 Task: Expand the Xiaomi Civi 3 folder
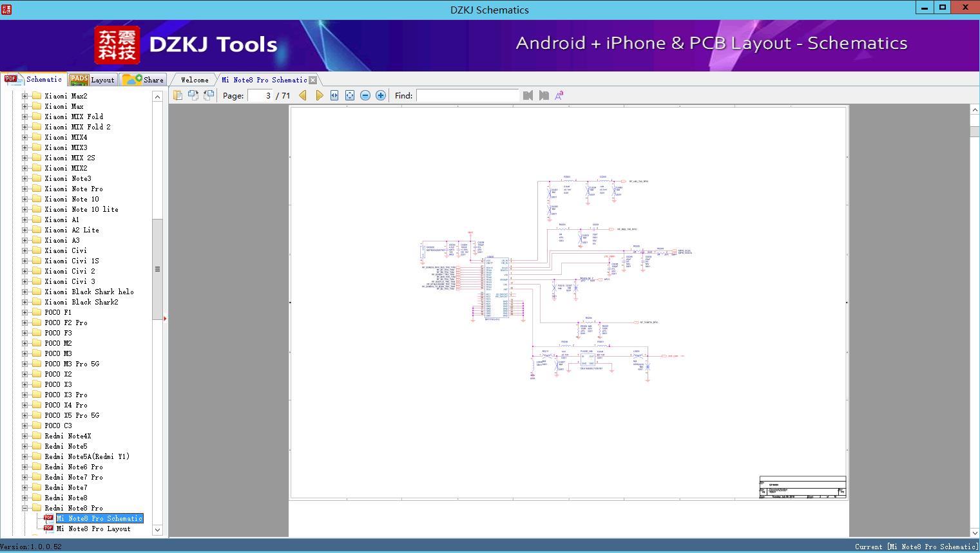tap(25, 281)
